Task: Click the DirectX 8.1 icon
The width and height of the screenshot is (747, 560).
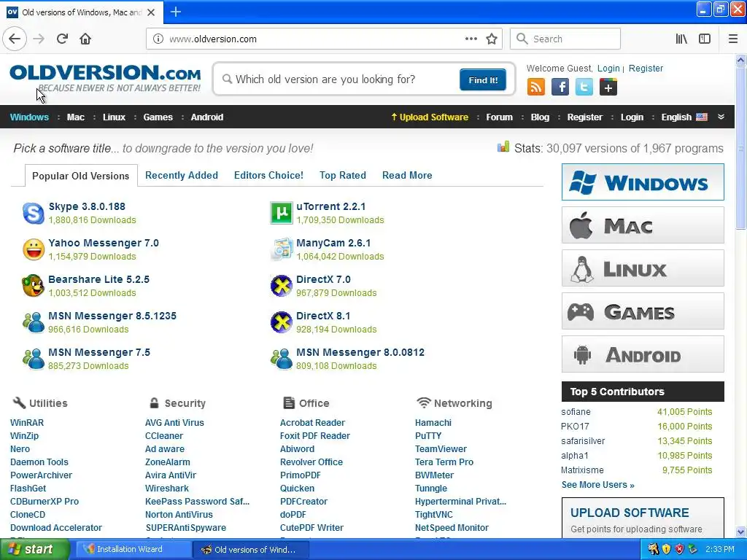Action: (281, 322)
